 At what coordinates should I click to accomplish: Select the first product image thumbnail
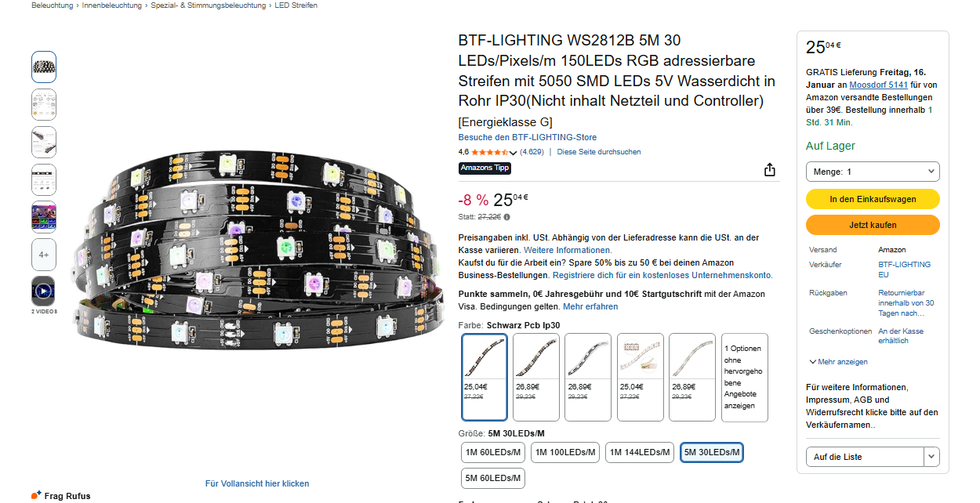point(44,67)
